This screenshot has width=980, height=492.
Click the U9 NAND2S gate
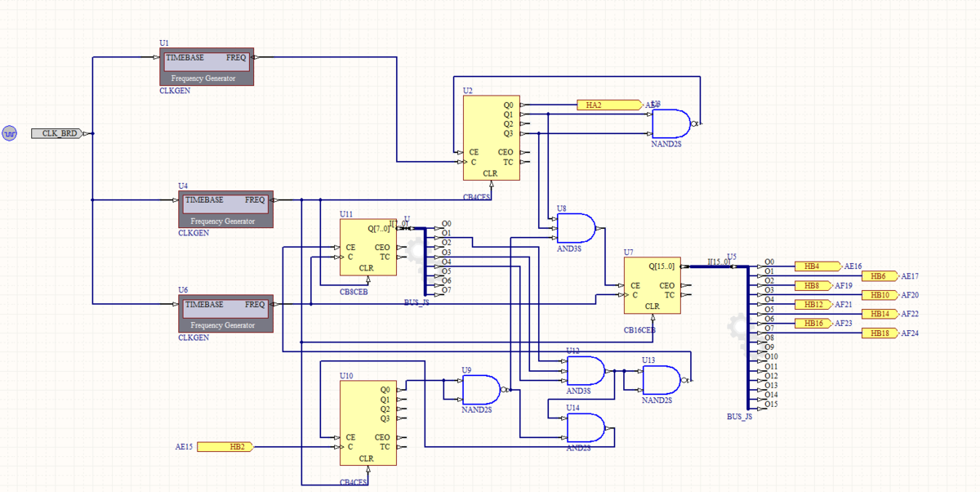(481, 390)
